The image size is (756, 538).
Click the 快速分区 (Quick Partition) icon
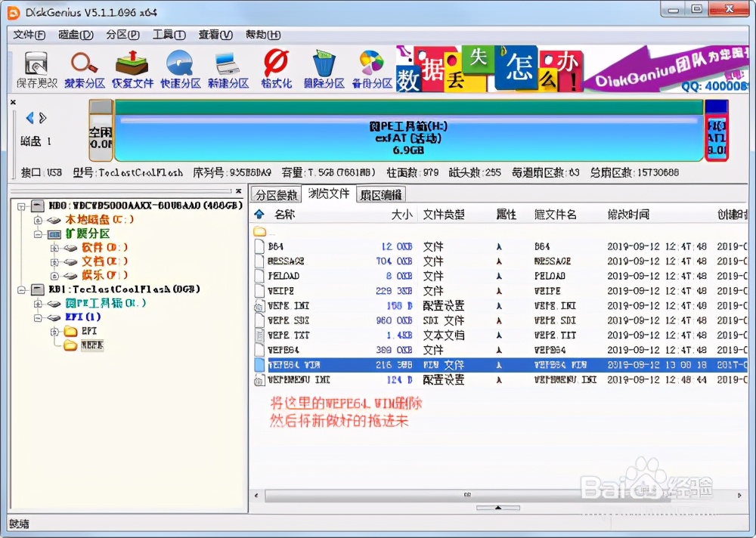click(180, 68)
